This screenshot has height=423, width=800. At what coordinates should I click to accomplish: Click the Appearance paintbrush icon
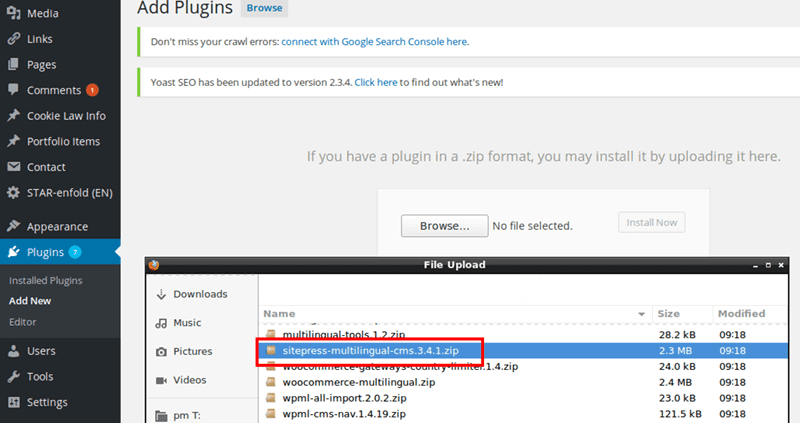[x=14, y=227]
